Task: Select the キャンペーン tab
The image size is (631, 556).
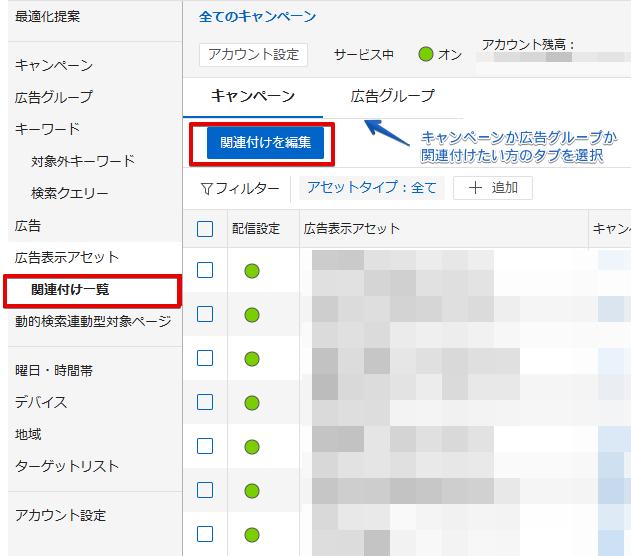Action: (x=253, y=96)
